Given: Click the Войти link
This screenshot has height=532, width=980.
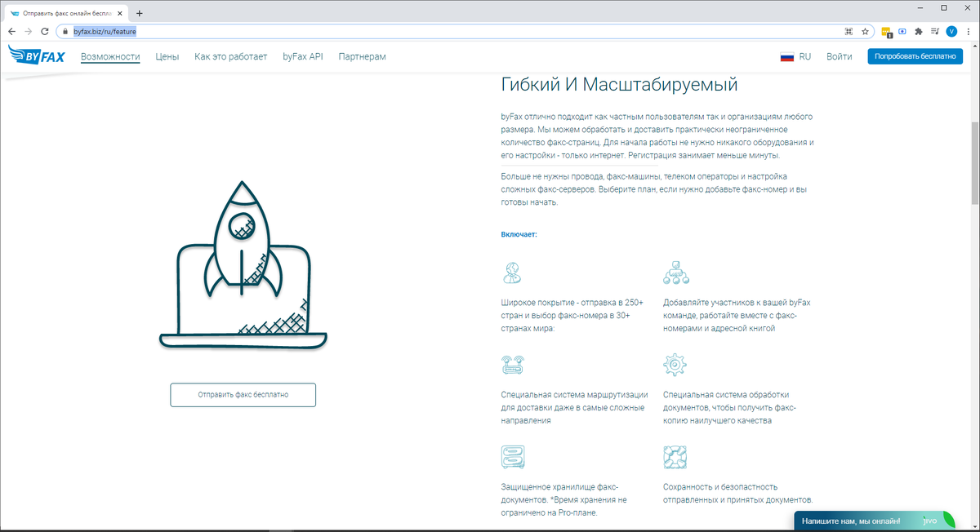Looking at the screenshot, I should click(x=839, y=57).
